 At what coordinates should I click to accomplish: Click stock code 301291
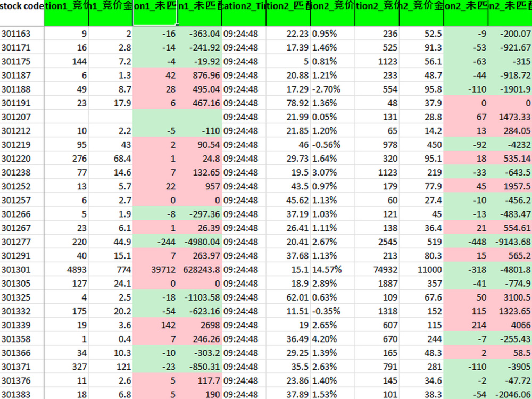point(22,256)
